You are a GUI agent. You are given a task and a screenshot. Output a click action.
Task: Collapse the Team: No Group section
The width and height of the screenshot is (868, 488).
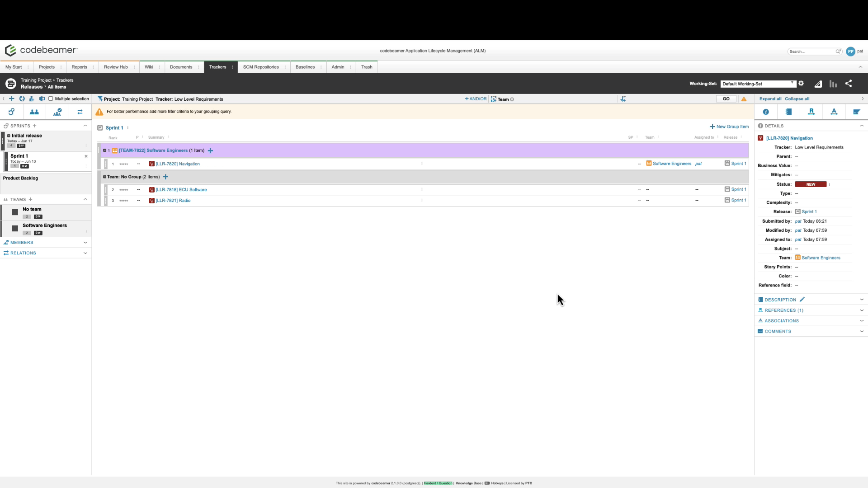[104, 177]
